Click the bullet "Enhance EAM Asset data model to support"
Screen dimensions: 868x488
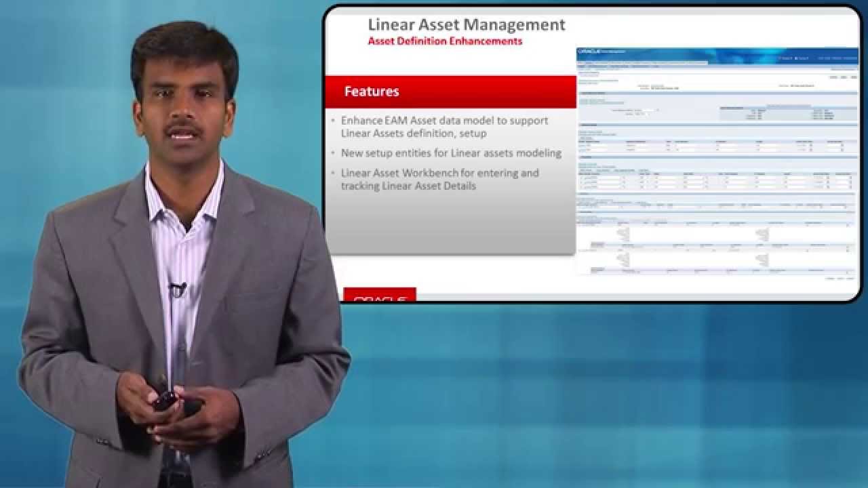pyautogui.click(x=444, y=121)
